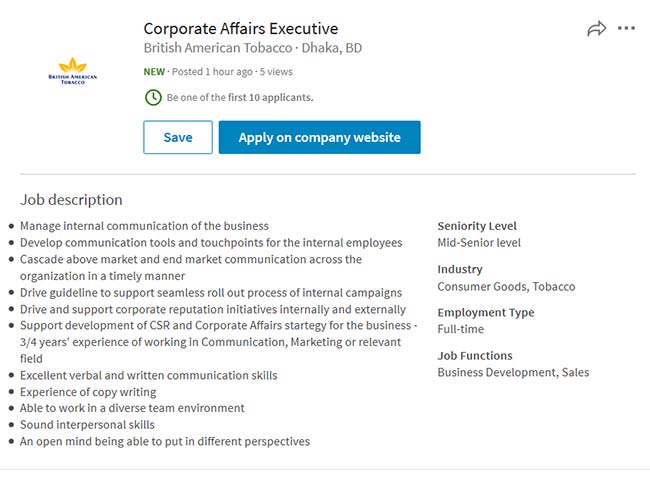Select Business Development, Sales text
This screenshot has height=481, width=650.
coord(513,372)
